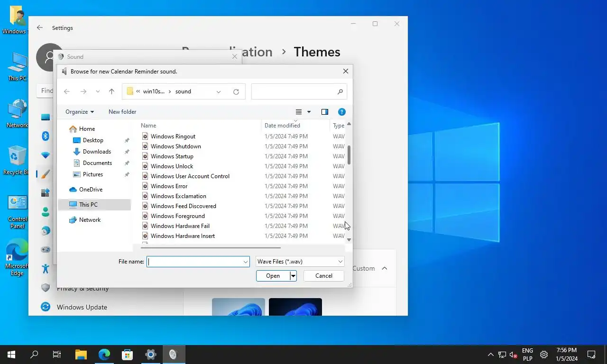
Task: Open the Organize menu
Action: click(80, 112)
